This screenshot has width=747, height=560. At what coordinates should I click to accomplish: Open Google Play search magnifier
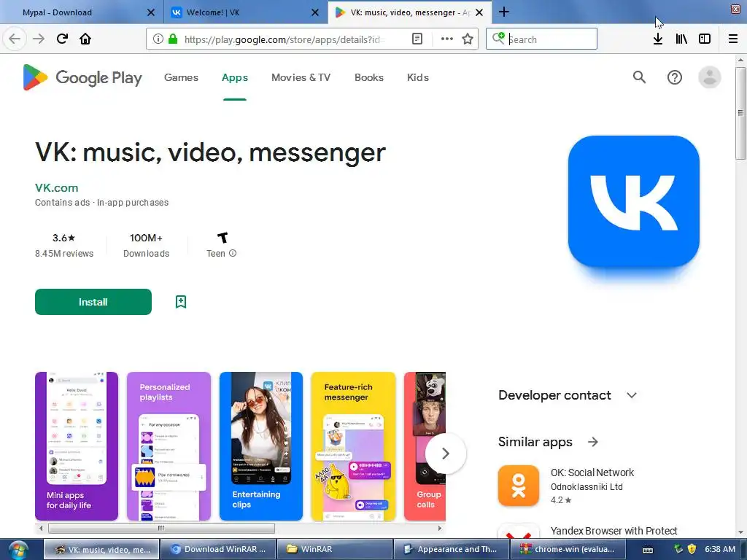[639, 77]
